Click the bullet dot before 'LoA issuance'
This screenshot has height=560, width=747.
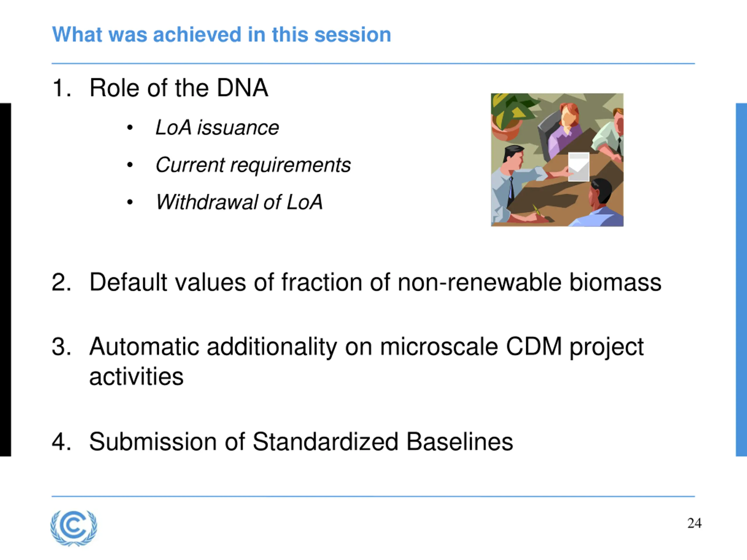coord(130,128)
